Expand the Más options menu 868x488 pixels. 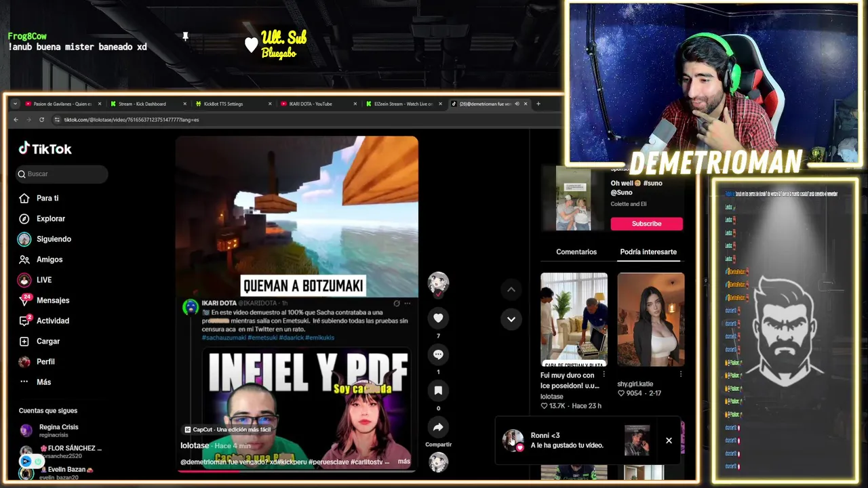tap(35, 382)
